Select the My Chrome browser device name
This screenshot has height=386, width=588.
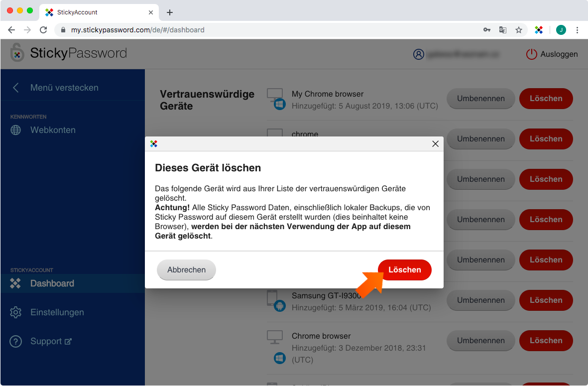328,94
